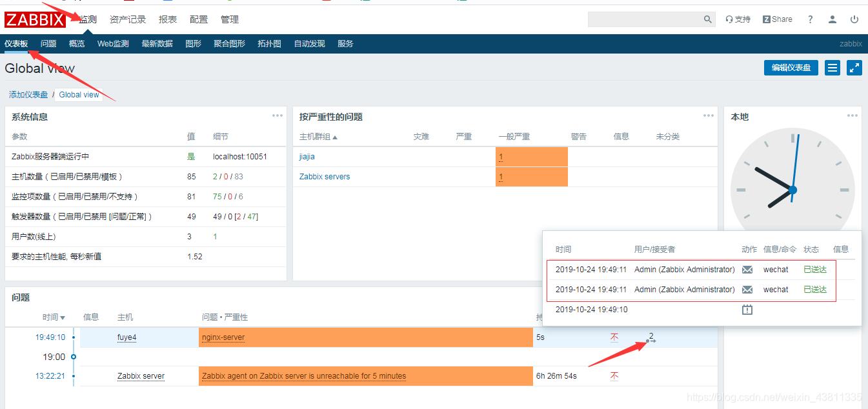Click second wechat envelope message icon
This screenshot has height=409, width=868.
click(747, 290)
